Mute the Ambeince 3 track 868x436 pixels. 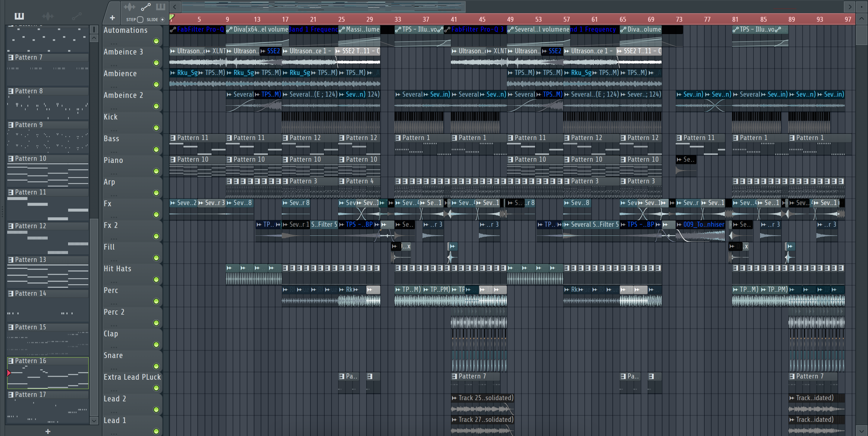[x=156, y=63]
